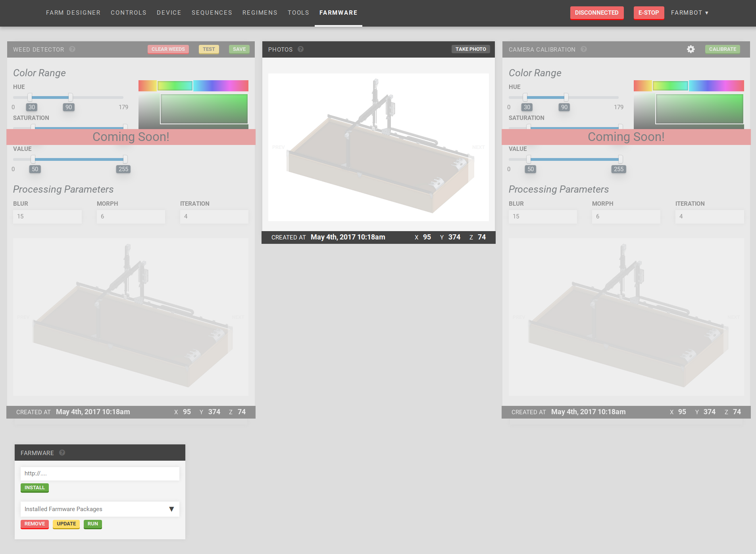This screenshot has height=554, width=756.
Task: Click the Farmware panel help icon
Action: click(62, 453)
